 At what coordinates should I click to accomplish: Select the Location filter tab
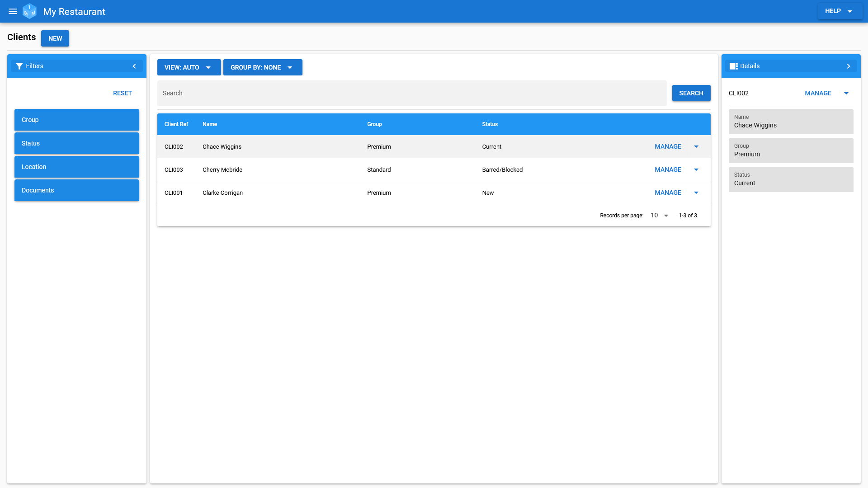coord(76,166)
